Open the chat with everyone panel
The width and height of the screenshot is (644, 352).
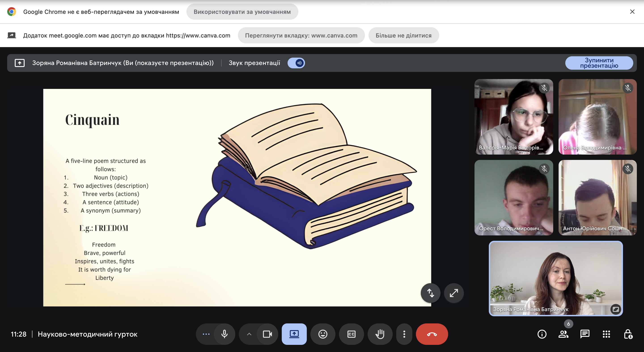click(585, 334)
